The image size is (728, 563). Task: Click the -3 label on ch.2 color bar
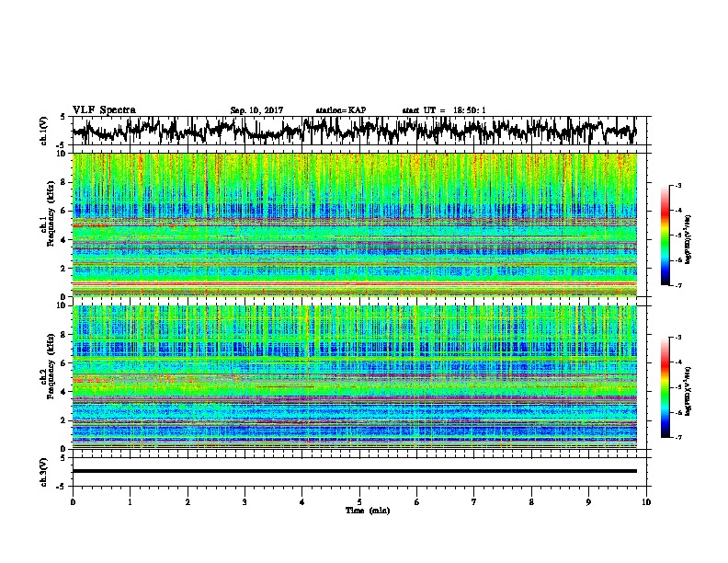[x=678, y=338]
